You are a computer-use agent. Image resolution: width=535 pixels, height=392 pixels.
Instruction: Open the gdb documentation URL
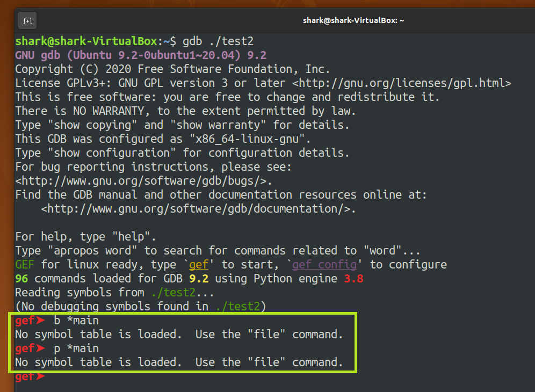[196, 209]
